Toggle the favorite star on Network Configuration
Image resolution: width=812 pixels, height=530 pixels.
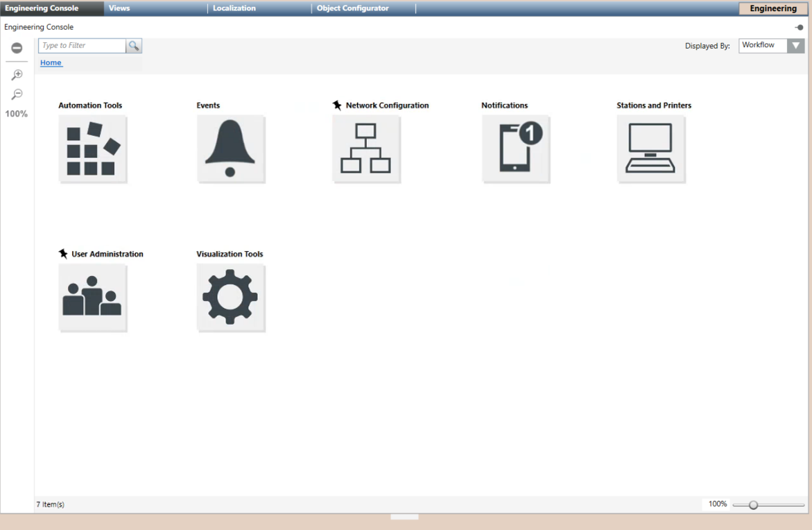click(x=337, y=105)
